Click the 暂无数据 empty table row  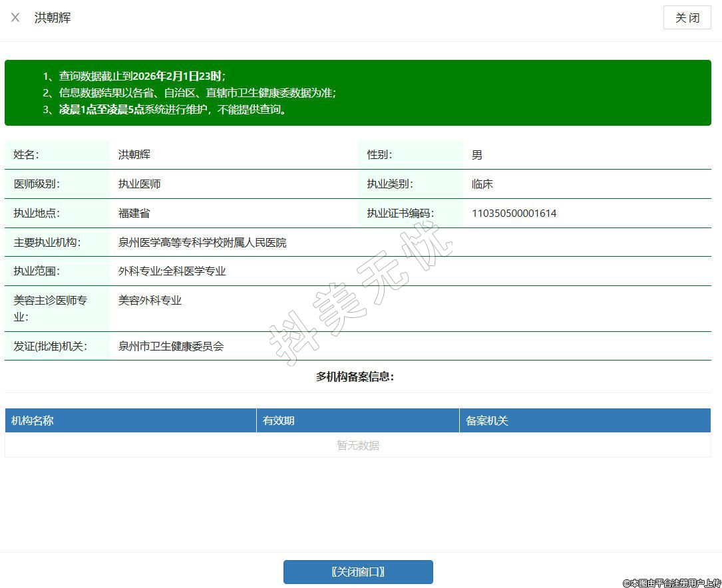click(358, 445)
